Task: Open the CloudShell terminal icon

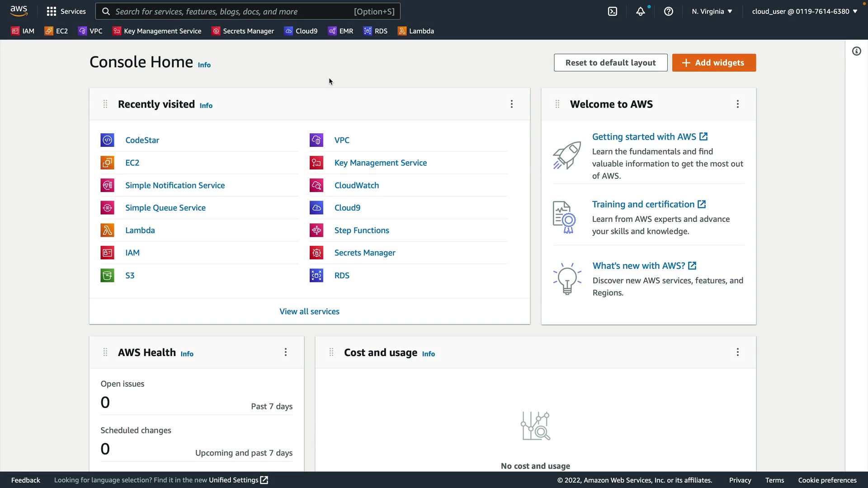Action: tap(613, 11)
